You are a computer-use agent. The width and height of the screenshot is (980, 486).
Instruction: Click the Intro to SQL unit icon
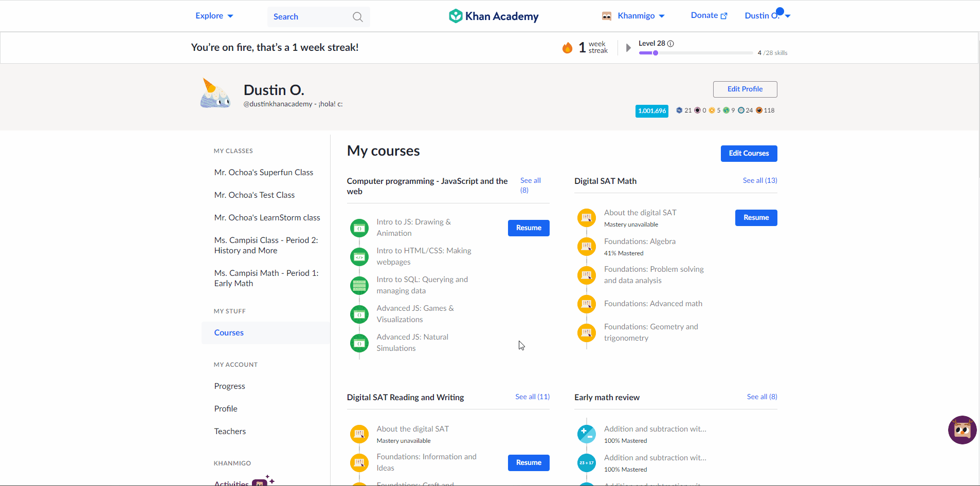point(359,286)
